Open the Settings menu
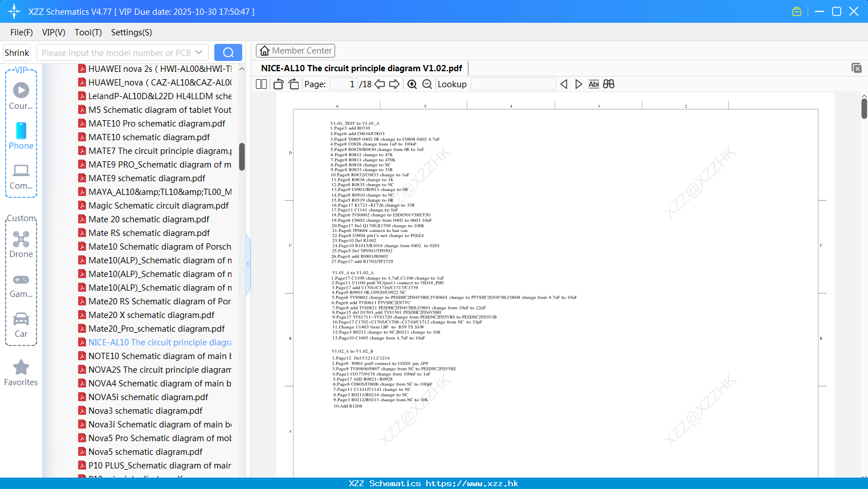Screen dimensions: 868x489 pos(132,32)
